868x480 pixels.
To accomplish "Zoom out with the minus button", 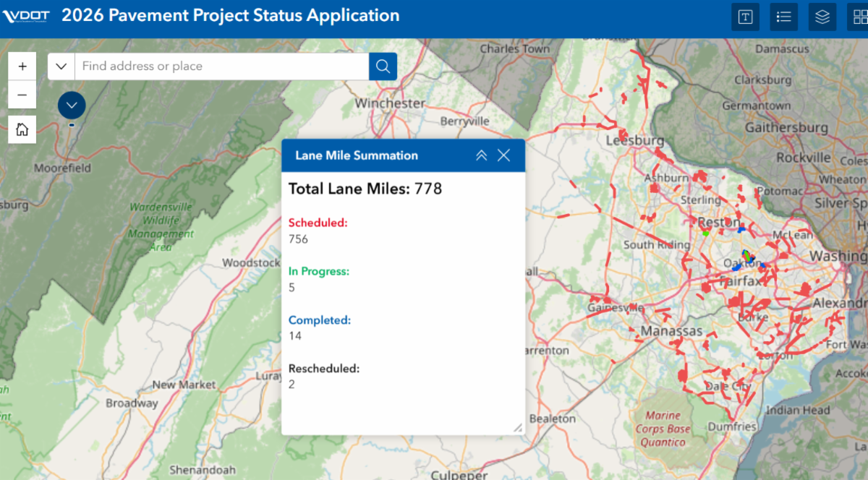I will pyautogui.click(x=22, y=95).
